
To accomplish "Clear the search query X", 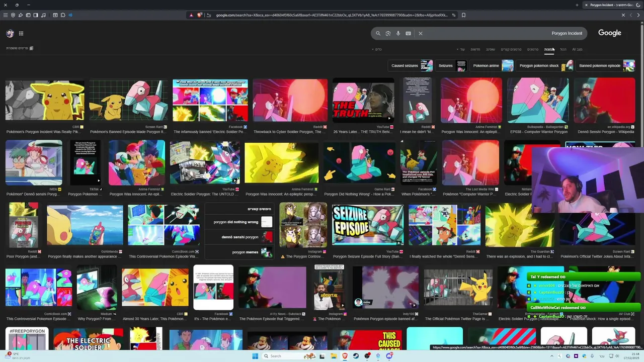I will [x=421, y=33].
